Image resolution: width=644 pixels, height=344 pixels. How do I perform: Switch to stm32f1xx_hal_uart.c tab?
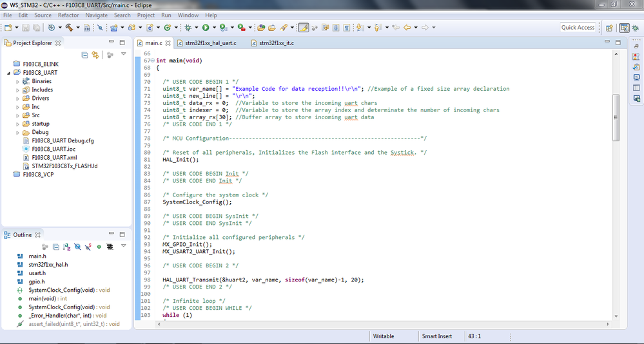206,43
